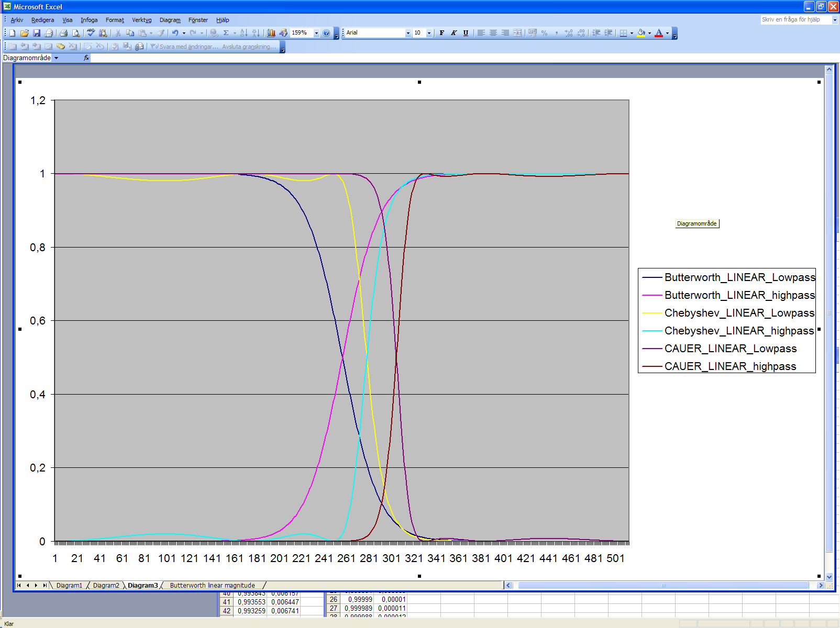Click the vertical scrollbar down arrow
This screenshot has width=840, height=628.
[x=829, y=577]
